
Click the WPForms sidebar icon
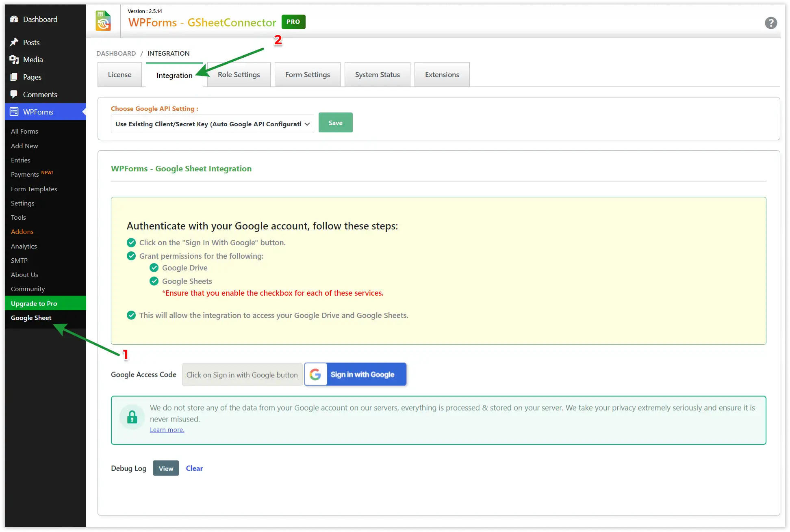point(15,112)
